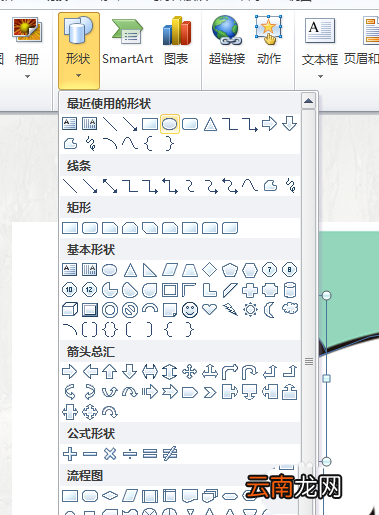Select the up arrow in 箭头总汇
The height and width of the screenshot is (515, 379).
click(110, 372)
